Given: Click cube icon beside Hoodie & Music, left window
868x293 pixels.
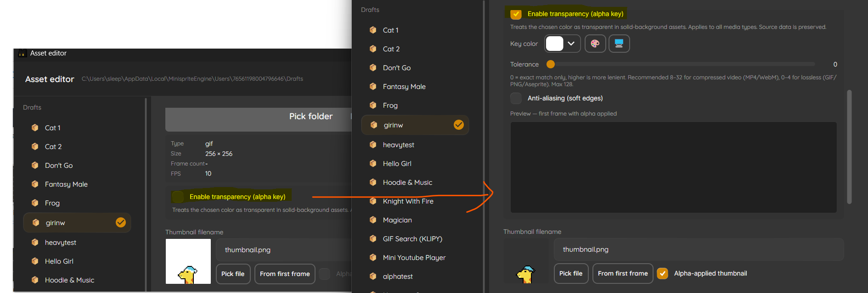Looking at the screenshot, I should pyautogui.click(x=35, y=280).
